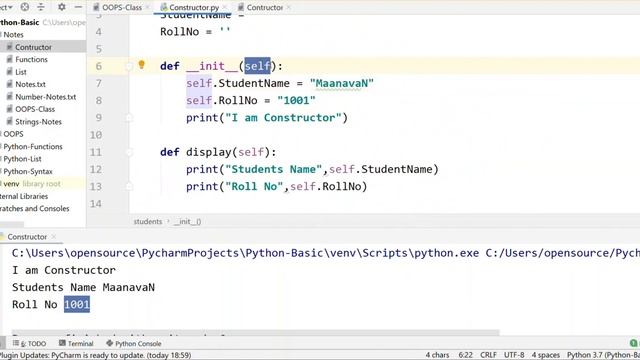Close the Constructor.py editor tab
This screenshot has width=640, height=360.
click(225, 7)
